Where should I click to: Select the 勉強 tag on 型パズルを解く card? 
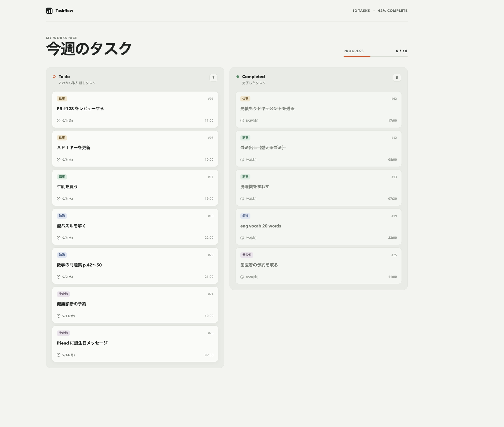coord(62,216)
